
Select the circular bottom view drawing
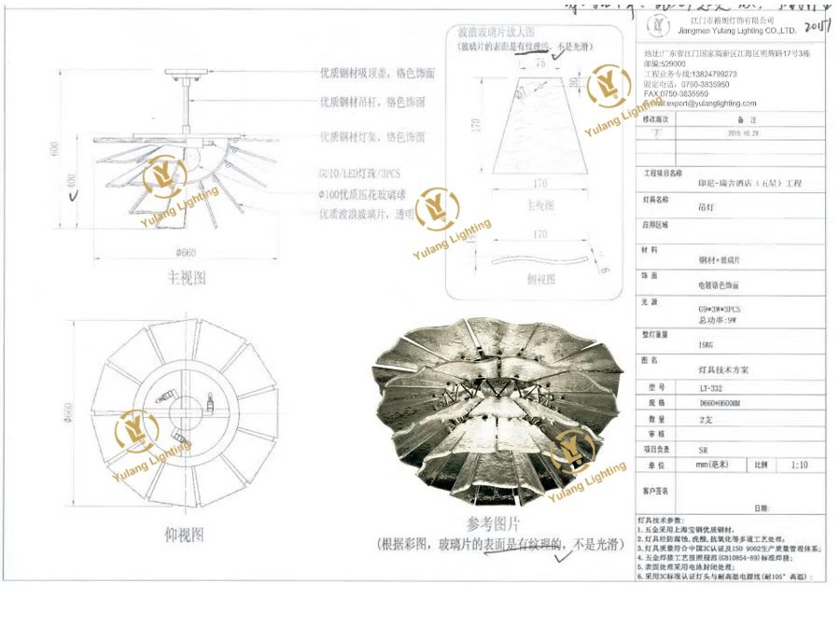[x=177, y=410]
